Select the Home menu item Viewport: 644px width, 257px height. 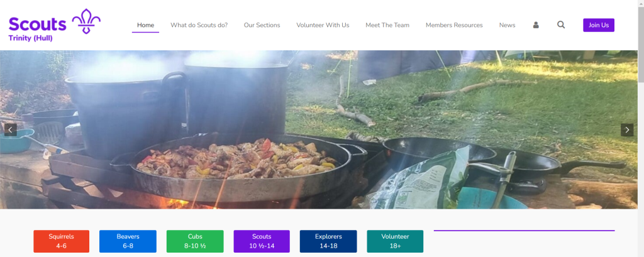[145, 25]
